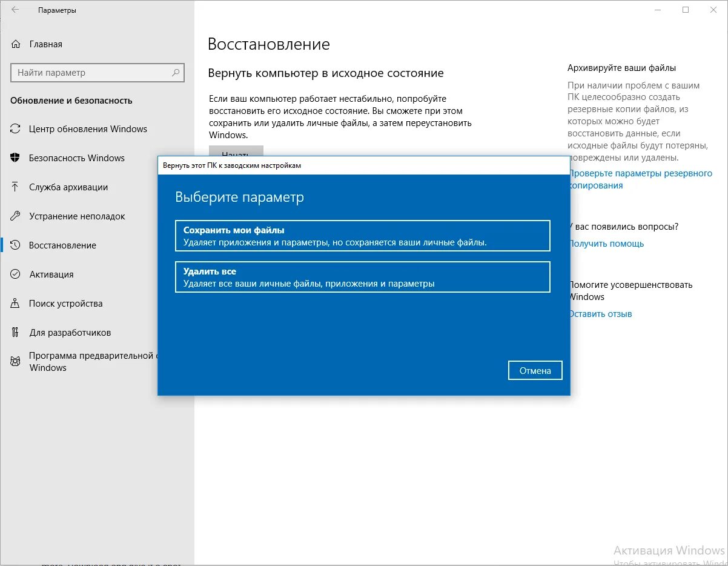
Task: Click the backup service arrow icon
Action: point(16,187)
